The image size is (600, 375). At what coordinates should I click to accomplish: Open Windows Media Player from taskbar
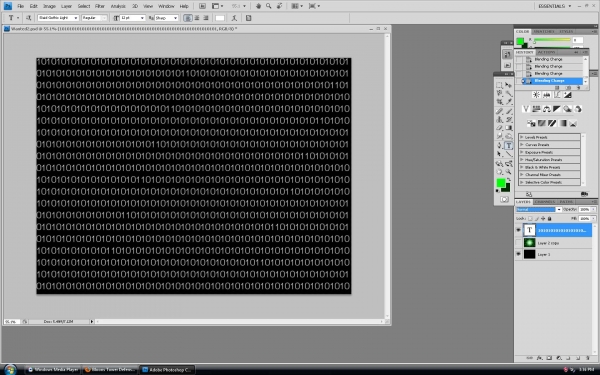(53, 370)
